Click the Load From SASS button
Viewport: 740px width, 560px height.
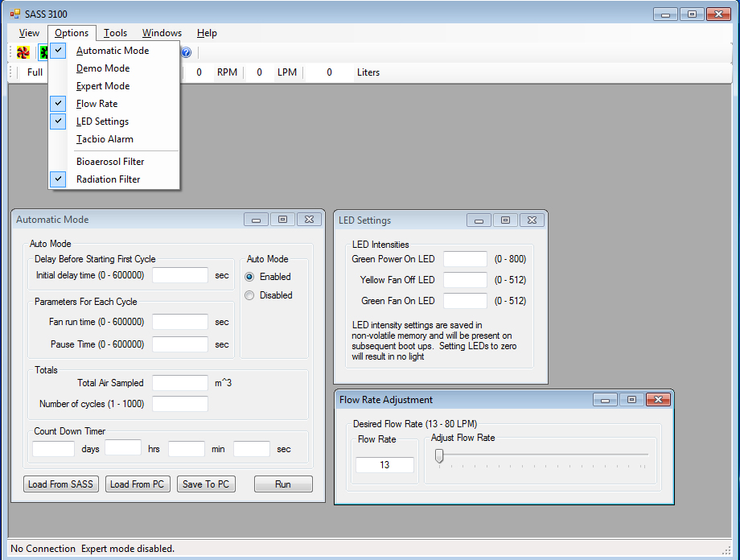(x=61, y=484)
